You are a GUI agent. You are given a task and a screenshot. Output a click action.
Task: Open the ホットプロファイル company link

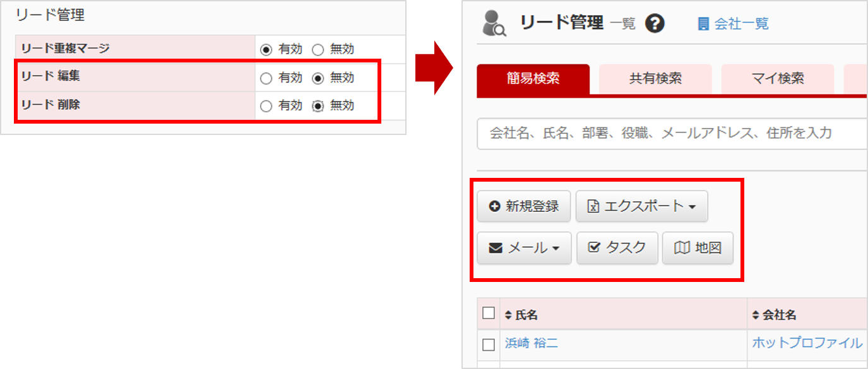[x=807, y=343]
